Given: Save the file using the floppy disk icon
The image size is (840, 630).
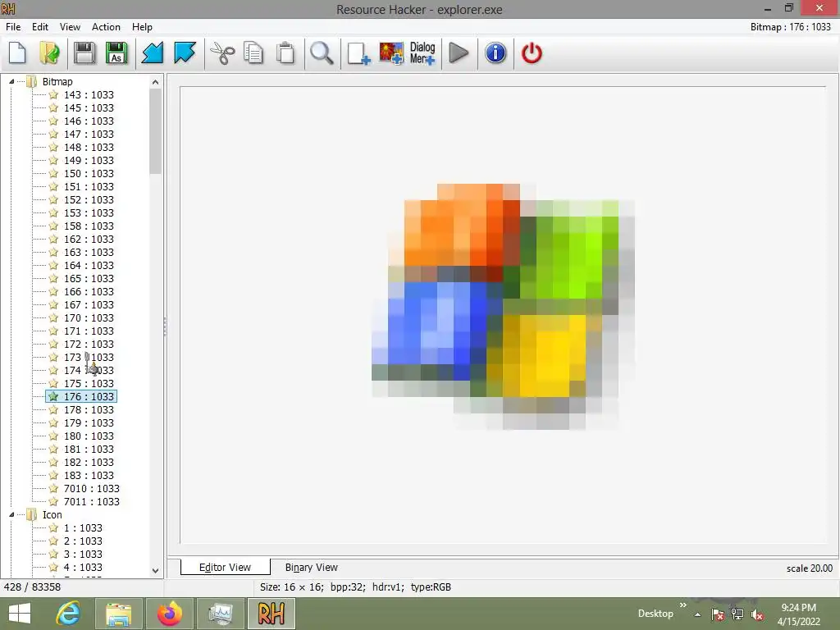Looking at the screenshot, I should point(84,53).
